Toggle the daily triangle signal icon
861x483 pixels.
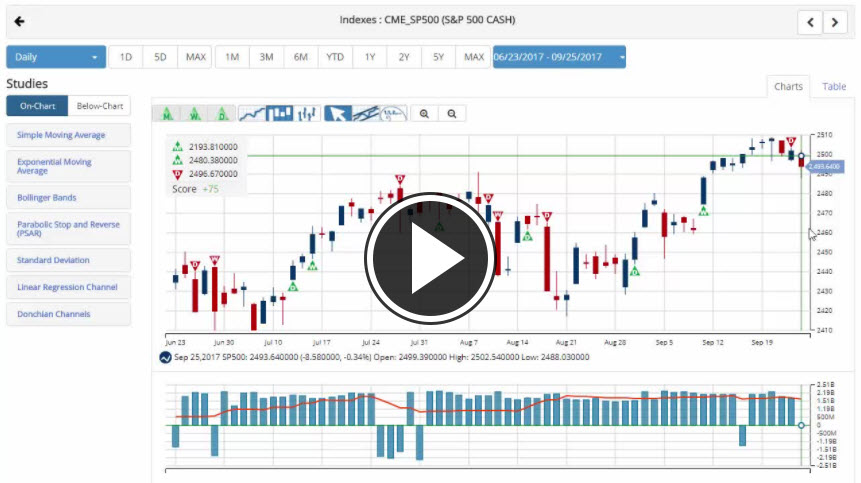point(222,114)
